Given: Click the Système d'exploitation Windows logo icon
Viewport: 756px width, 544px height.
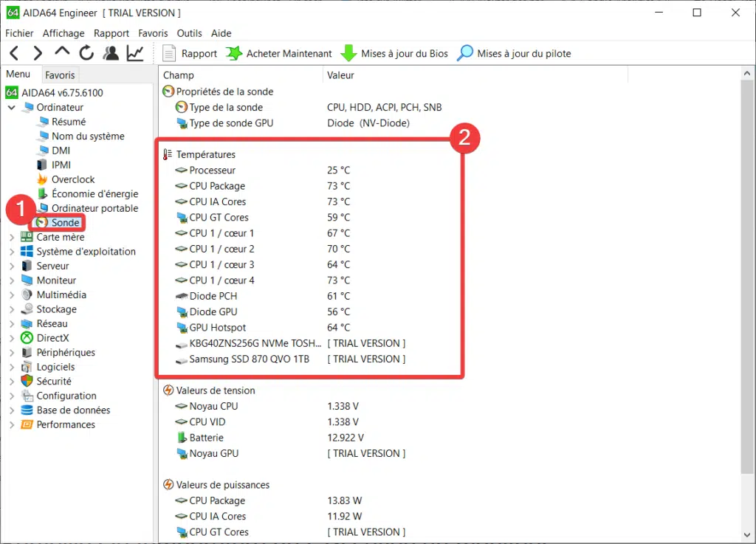Looking at the screenshot, I should tap(27, 252).
